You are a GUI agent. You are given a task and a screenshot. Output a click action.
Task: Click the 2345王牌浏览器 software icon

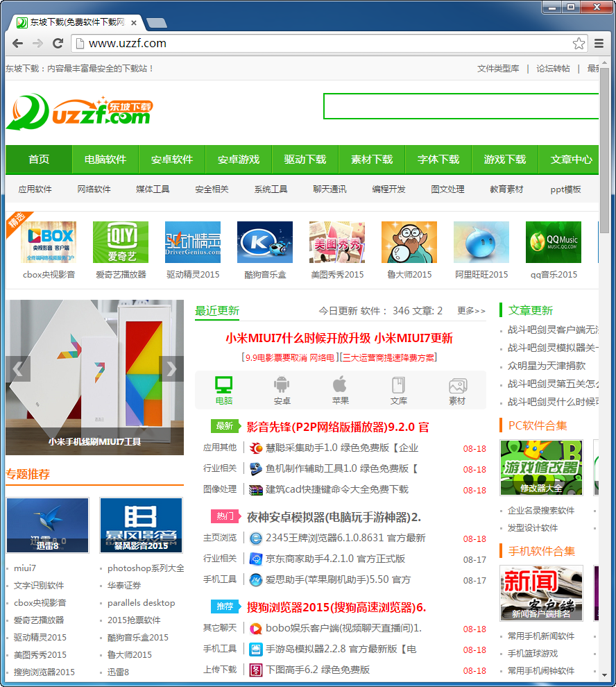256,538
